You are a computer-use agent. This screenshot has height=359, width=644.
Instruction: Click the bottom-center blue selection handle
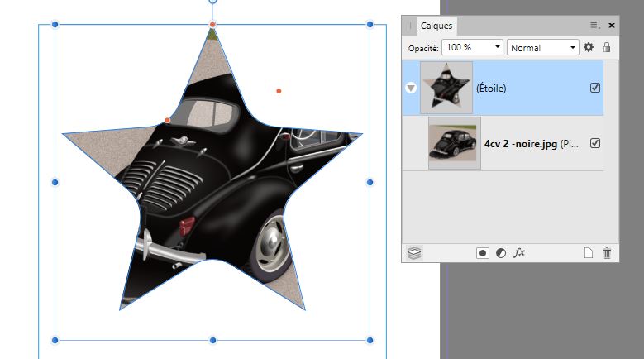tap(212, 340)
